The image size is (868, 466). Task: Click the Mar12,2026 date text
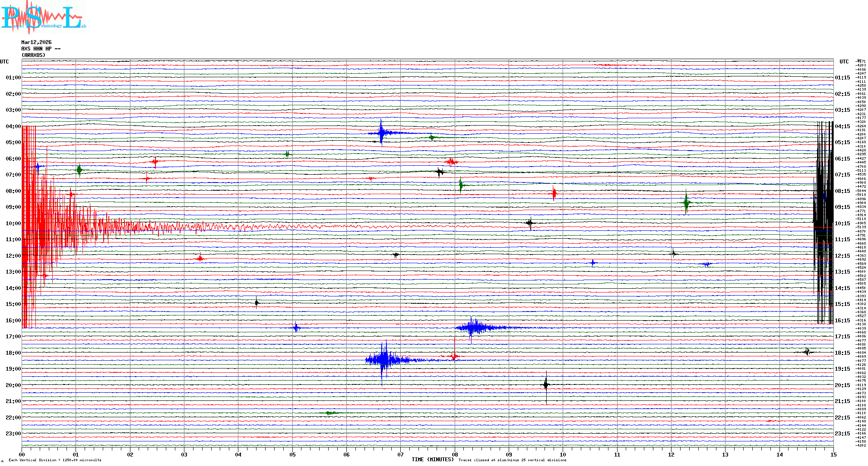coord(36,42)
